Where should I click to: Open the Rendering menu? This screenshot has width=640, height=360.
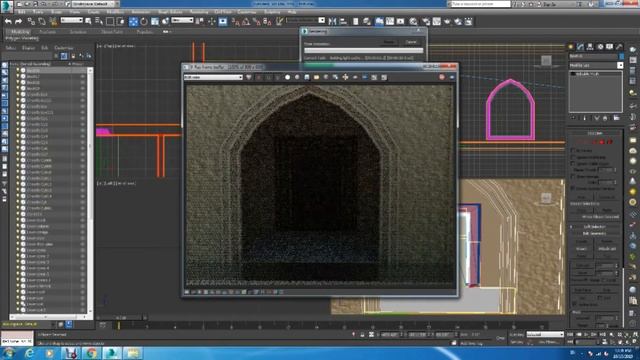coord(199,12)
